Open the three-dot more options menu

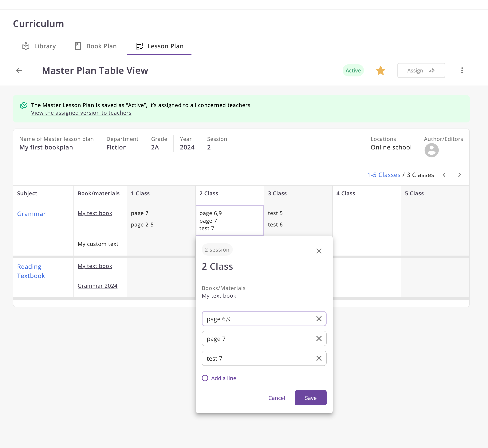coord(462,71)
